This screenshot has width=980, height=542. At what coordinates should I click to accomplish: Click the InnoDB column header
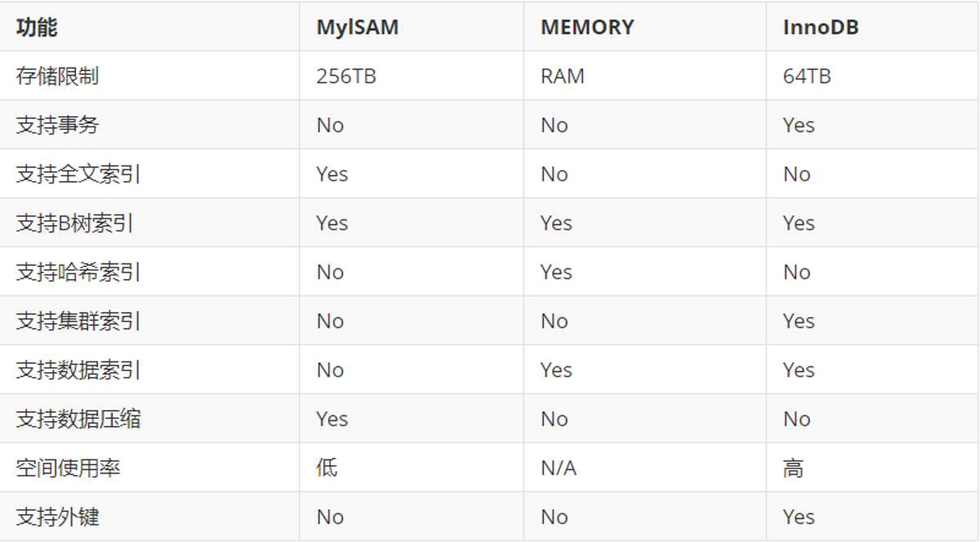point(821,27)
